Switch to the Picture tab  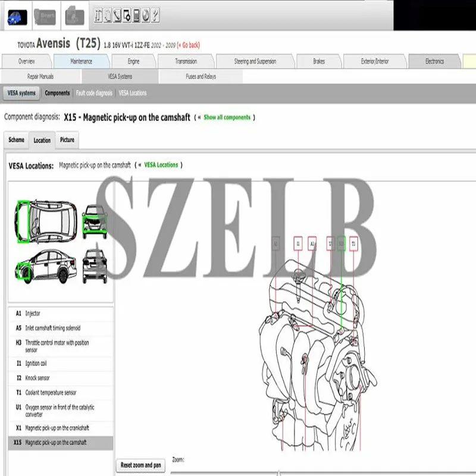[x=67, y=140]
